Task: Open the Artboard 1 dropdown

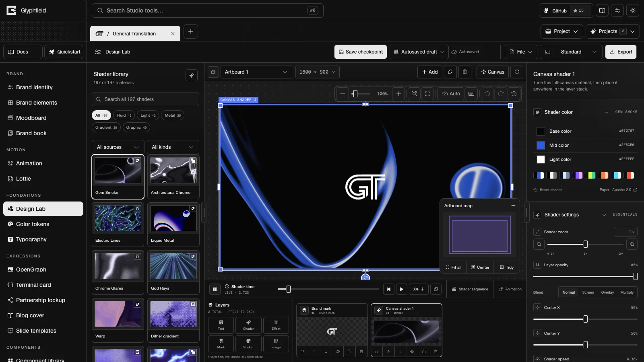Action: (256, 72)
